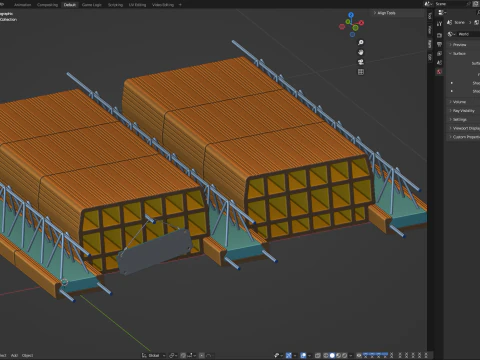The image size is (480, 360).
Task: Click the hand pan view icon
Action: (x=361, y=52)
